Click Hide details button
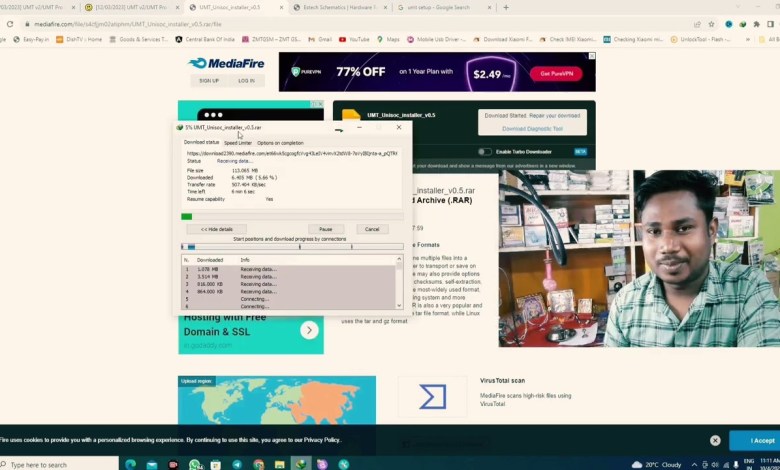 [216, 229]
